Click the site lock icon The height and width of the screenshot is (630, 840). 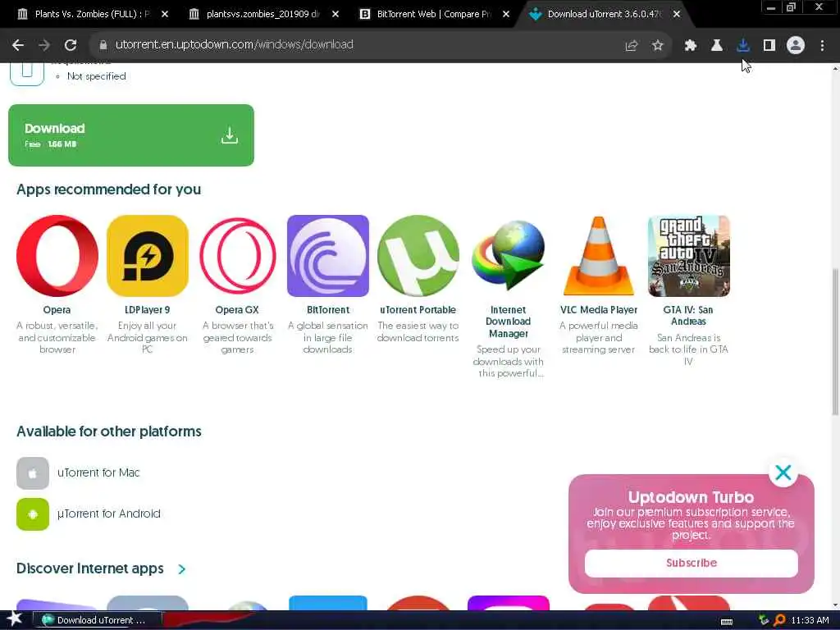103,45
